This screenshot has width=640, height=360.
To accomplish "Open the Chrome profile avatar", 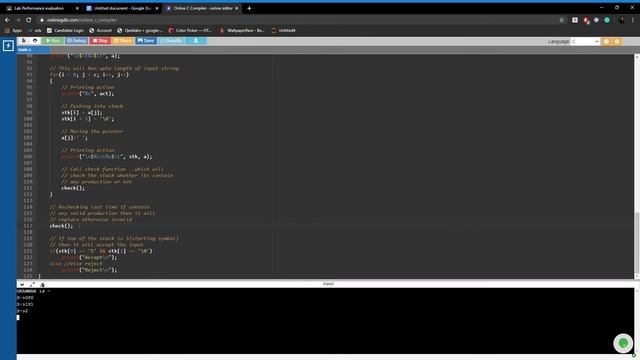I will tap(621, 20).
